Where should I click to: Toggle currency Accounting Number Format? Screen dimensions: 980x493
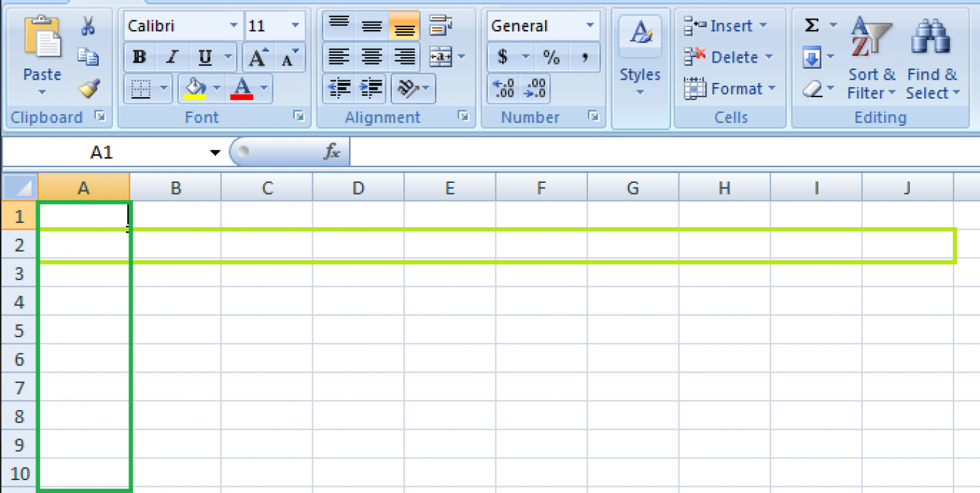click(x=504, y=57)
